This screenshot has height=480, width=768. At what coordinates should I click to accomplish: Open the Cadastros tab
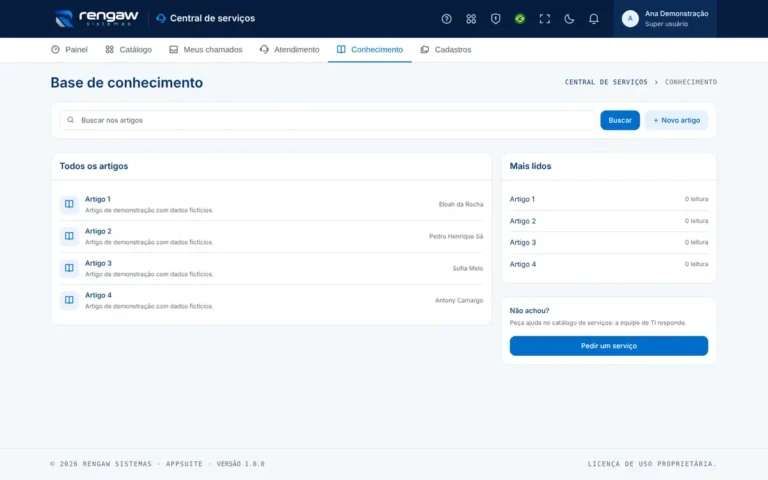[x=446, y=49]
